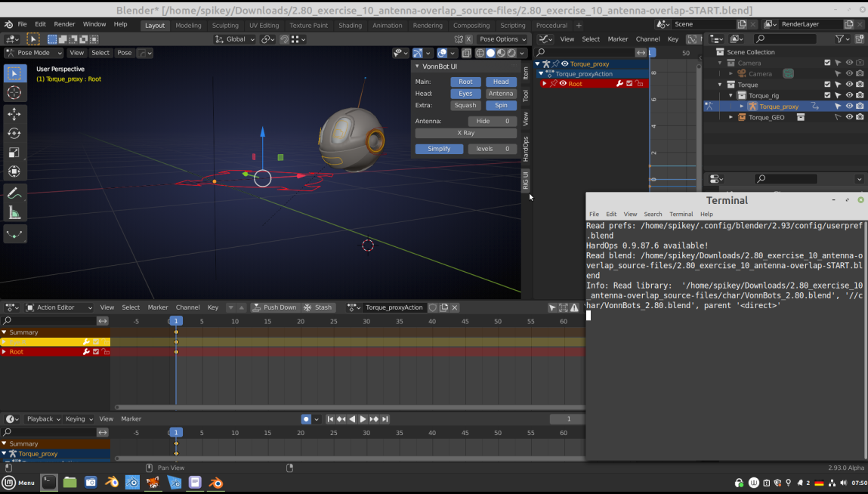Click the X Ray button in VonnBot UI
Screen dimensions: 868x494
(x=465, y=133)
